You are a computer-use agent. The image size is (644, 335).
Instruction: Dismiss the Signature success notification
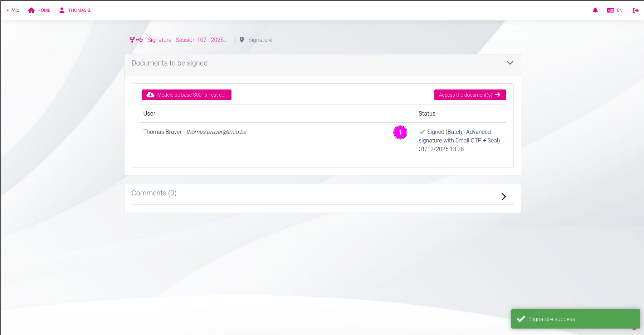(575, 319)
